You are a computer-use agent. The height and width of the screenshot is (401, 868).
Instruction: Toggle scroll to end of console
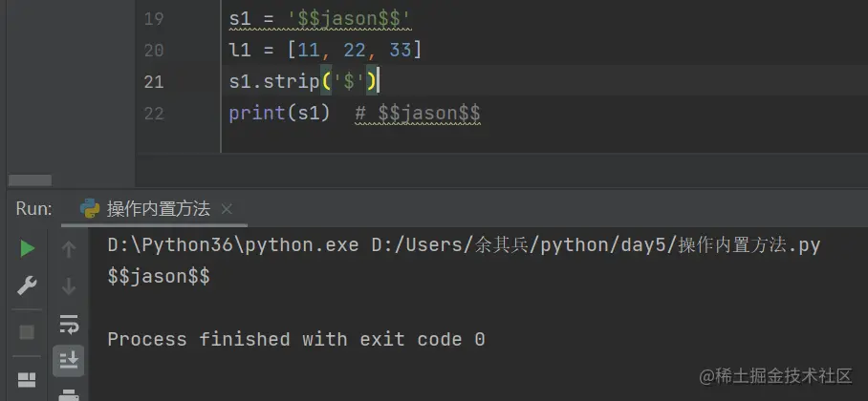click(69, 361)
